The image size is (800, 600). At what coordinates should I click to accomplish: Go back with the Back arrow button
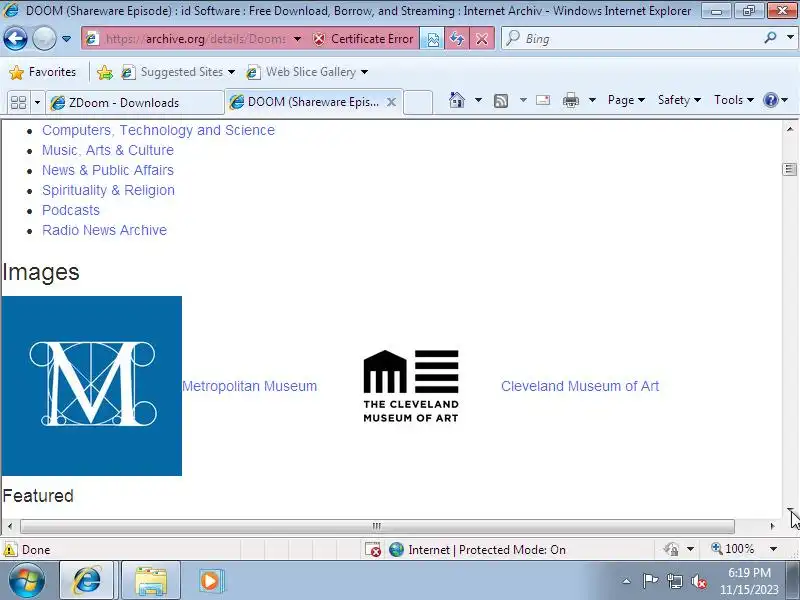click(15, 39)
